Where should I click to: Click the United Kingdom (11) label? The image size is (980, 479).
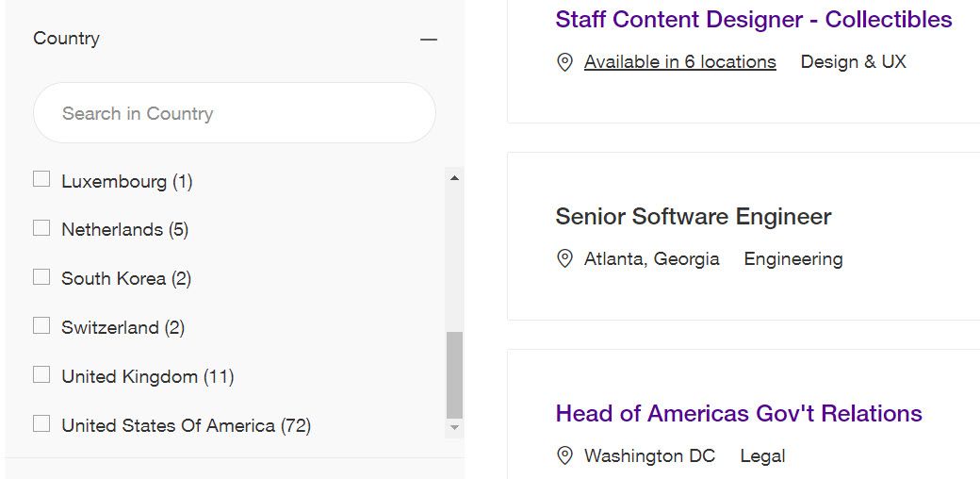(x=147, y=376)
